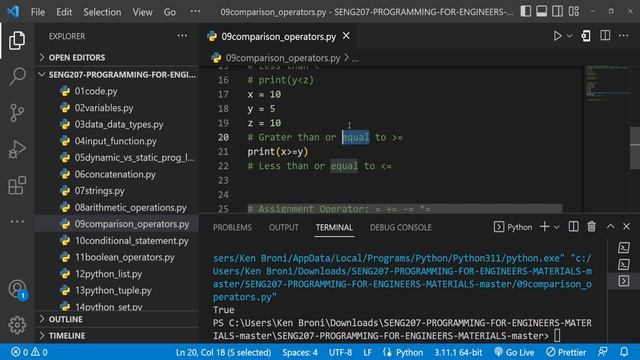Change UTF-8 file encoding in status bar

point(340,352)
